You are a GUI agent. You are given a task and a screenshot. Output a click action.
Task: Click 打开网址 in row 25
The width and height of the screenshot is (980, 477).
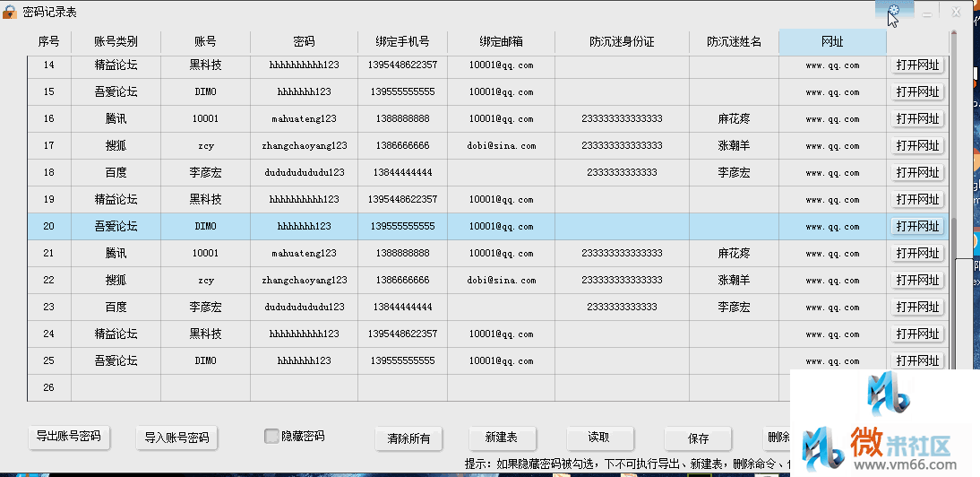coord(917,360)
